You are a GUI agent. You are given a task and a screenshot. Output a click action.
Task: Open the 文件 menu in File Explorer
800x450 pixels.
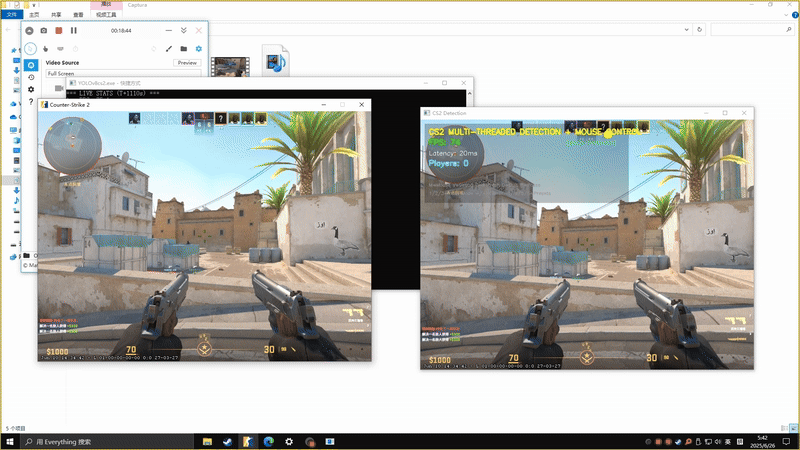pyautogui.click(x=12, y=15)
